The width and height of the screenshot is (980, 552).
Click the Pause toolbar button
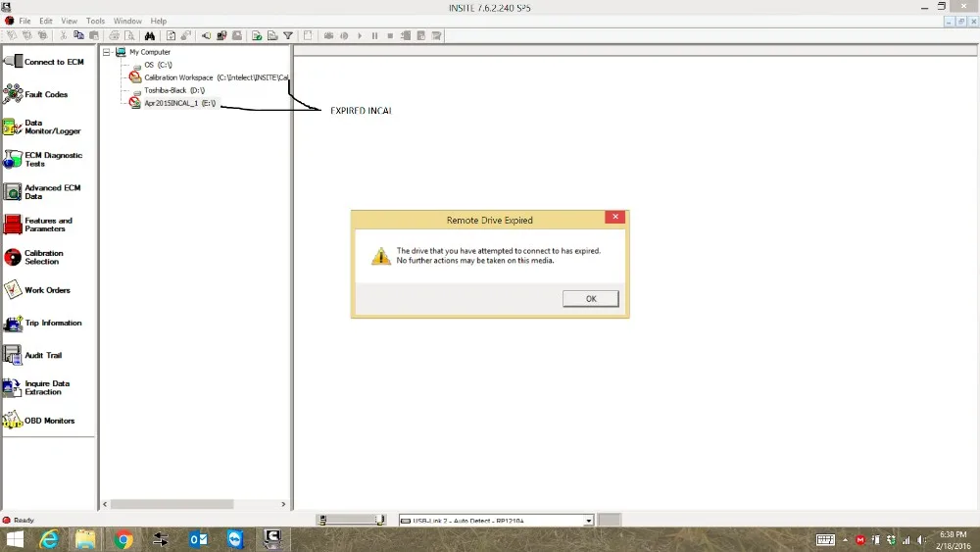[374, 35]
